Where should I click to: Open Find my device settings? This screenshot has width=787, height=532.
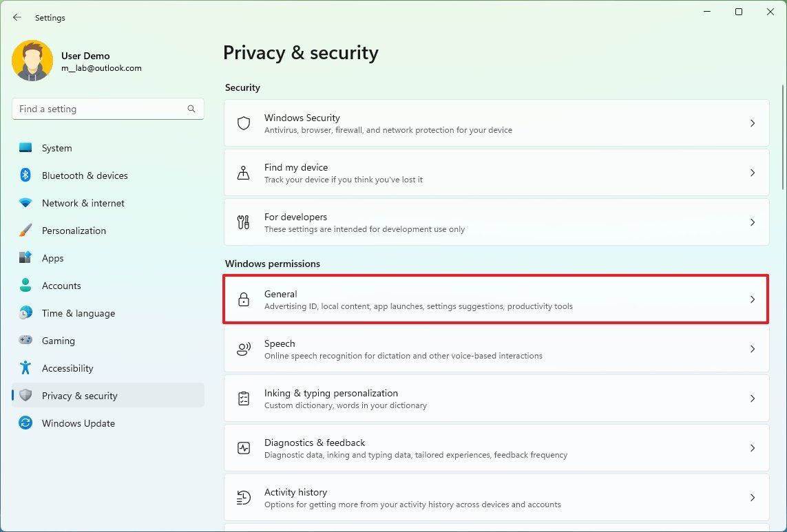click(496, 173)
